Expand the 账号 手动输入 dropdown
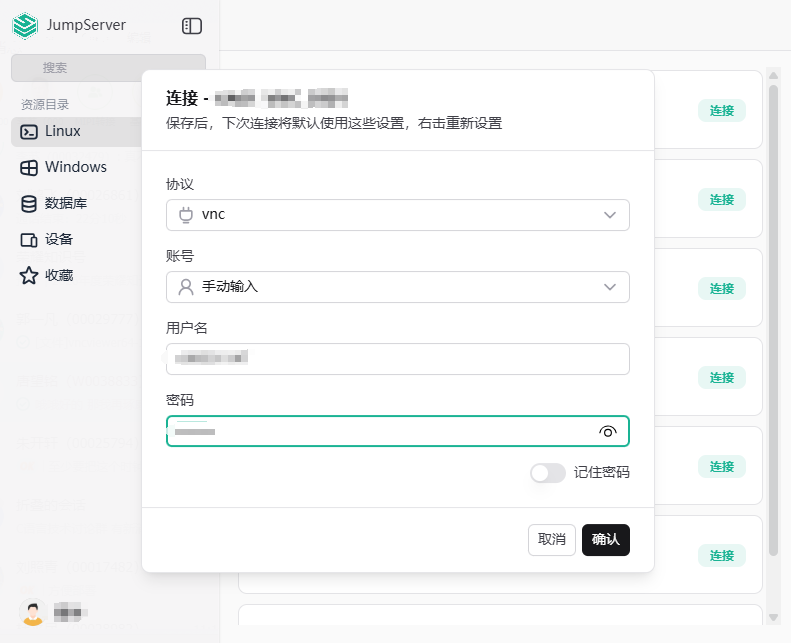Image resolution: width=791 pixels, height=643 pixels. 397,287
